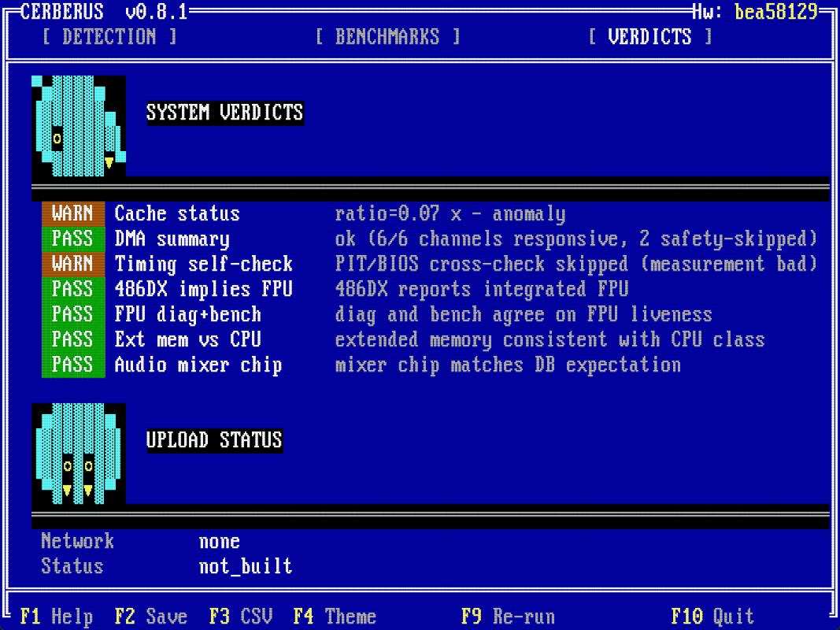Click the extended memory consistent detail
Viewport: 840px width, 630px height.
pos(550,339)
